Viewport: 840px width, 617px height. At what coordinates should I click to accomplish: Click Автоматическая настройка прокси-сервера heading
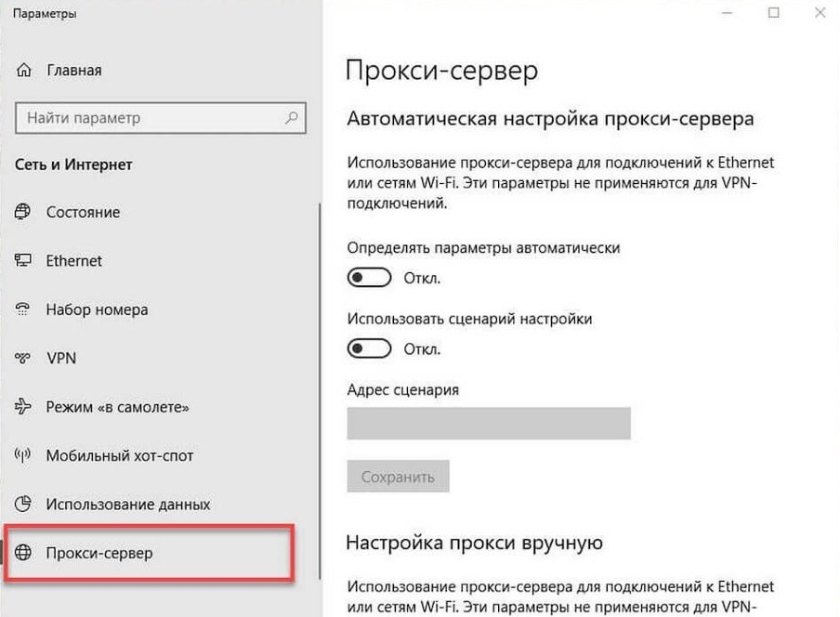(550, 118)
